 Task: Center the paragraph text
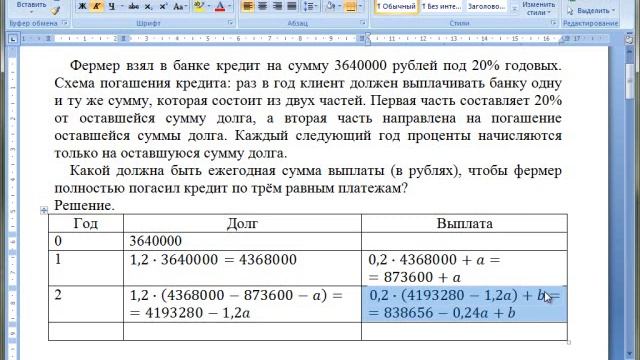pos(262,6)
